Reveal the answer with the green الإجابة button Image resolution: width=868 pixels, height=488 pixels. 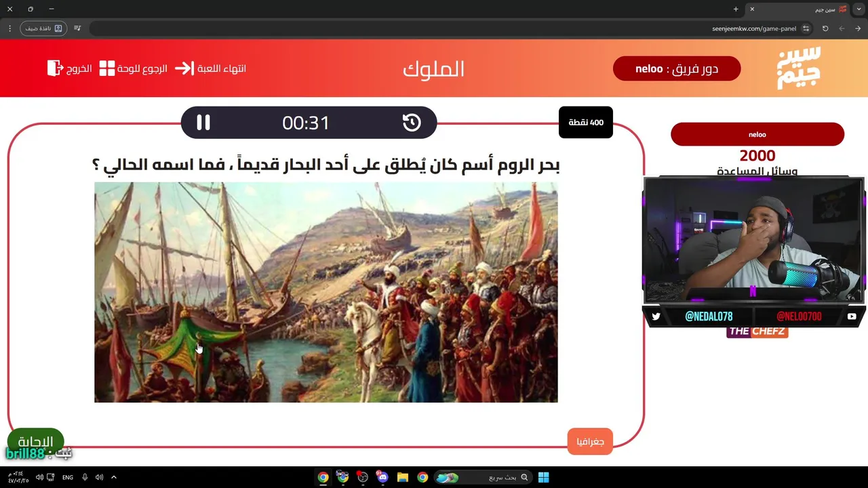point(35,443)
